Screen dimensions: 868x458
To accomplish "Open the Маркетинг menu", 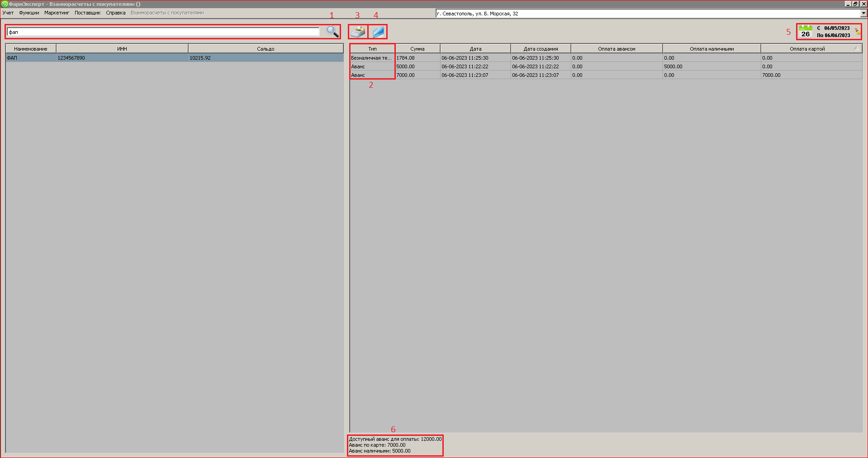I will point(57,13).
